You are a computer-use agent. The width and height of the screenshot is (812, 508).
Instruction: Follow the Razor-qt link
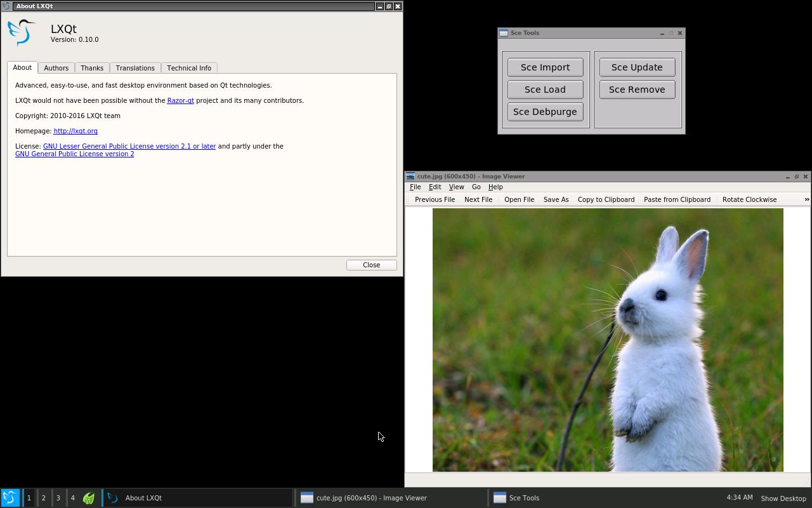(180, 101)
